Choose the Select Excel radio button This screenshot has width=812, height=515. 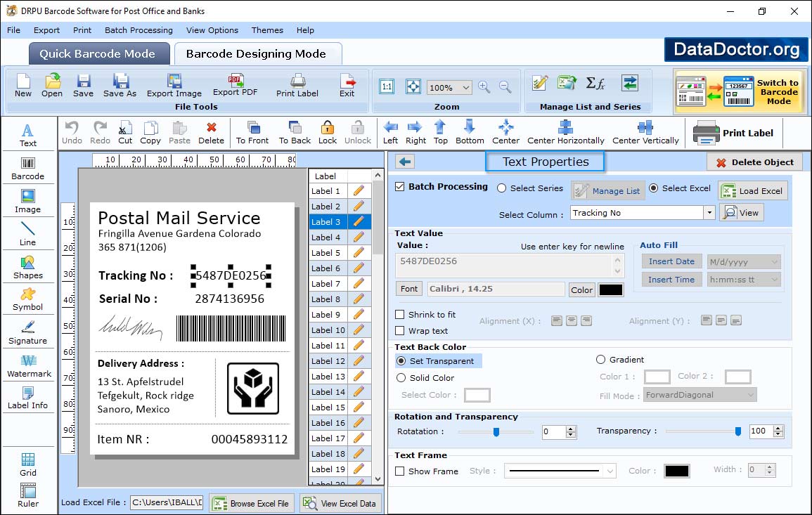point(654,188)
